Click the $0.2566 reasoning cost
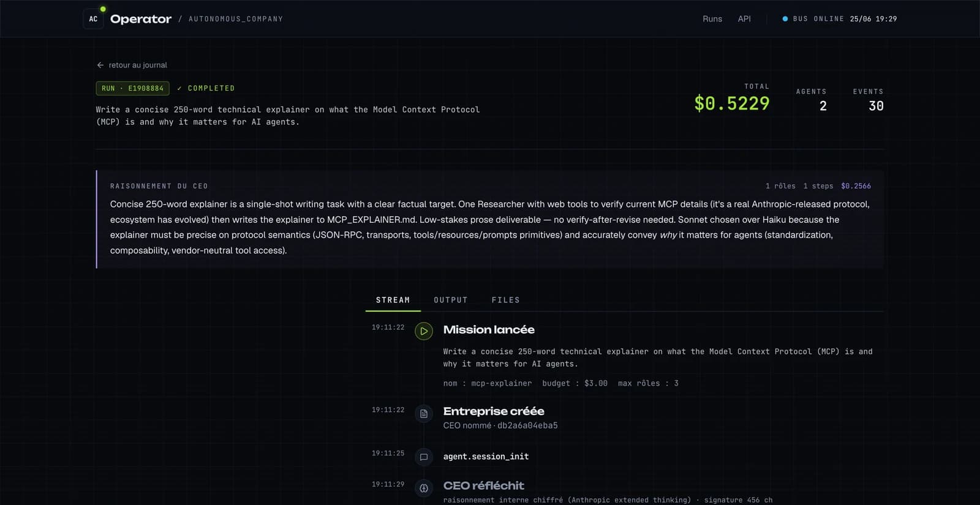The image size is (980, 505). [x=856, y=186]
